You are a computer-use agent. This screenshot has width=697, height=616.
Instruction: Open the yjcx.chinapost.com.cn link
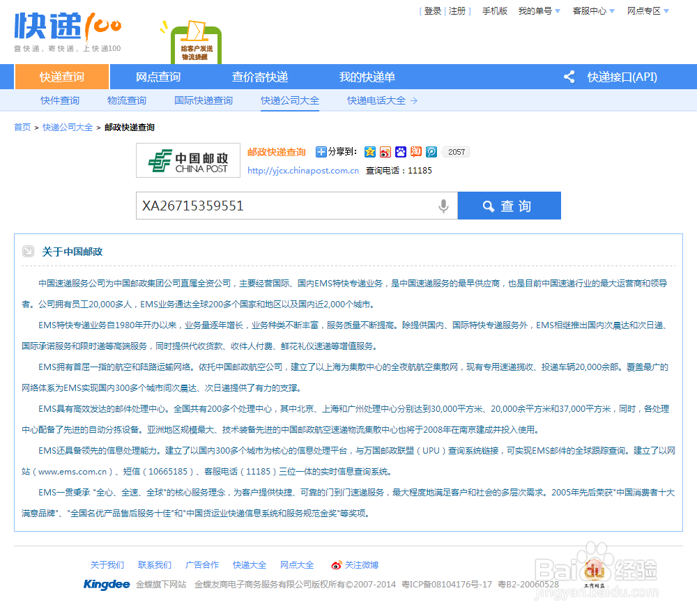(x=302, y=170)
